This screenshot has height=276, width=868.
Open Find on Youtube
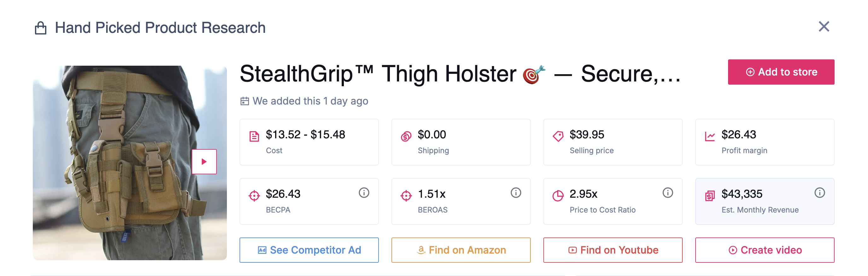(x=613, y=250)
